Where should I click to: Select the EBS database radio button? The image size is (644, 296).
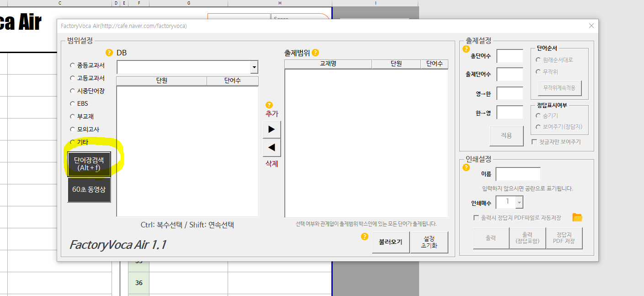tap(72, 103)
